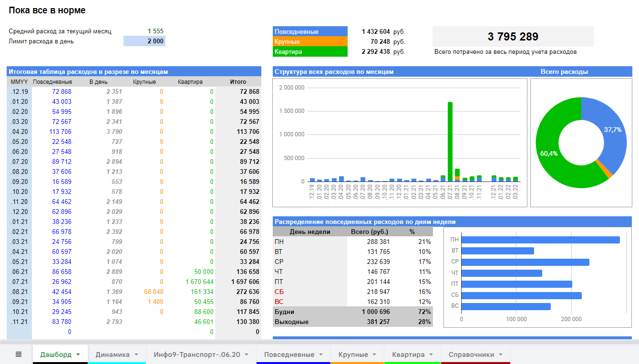Select the Будни total 1 000 696
The height and width of the screenshot is (364, 639).
point(376,312)
